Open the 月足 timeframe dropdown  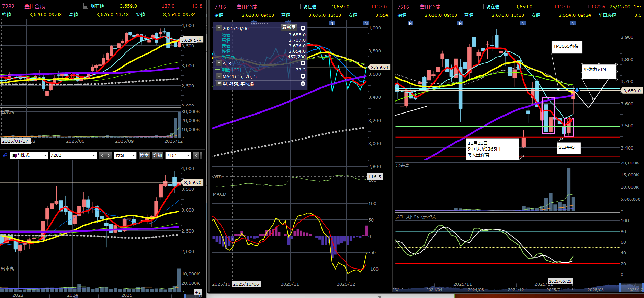pos(178,155)
